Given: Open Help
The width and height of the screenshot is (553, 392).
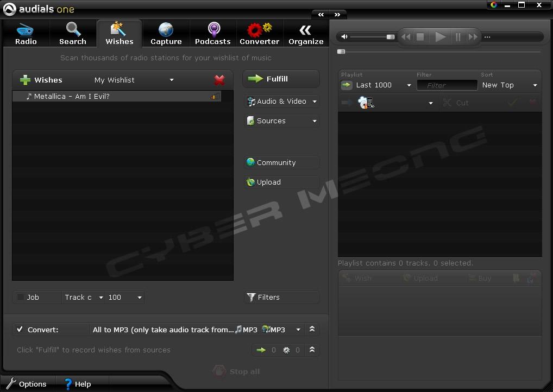Looking at the screenshot, I should click(78, 384).
